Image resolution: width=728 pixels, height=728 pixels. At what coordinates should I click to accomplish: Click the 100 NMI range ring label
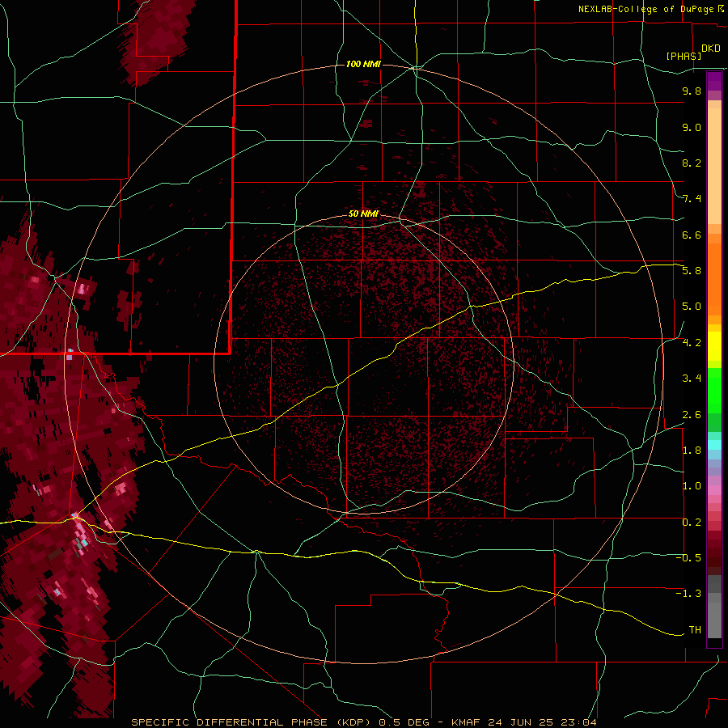click(363, 64)
